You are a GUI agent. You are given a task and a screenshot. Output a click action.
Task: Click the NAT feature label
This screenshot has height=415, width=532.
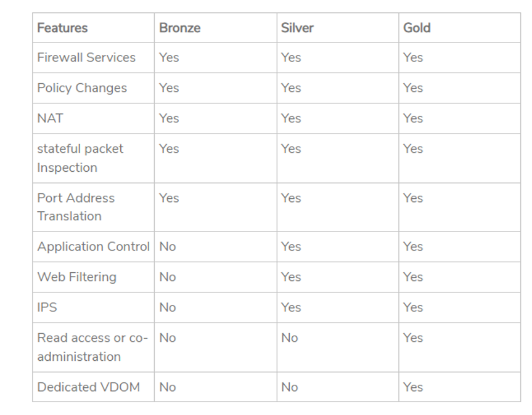(50, 118)
